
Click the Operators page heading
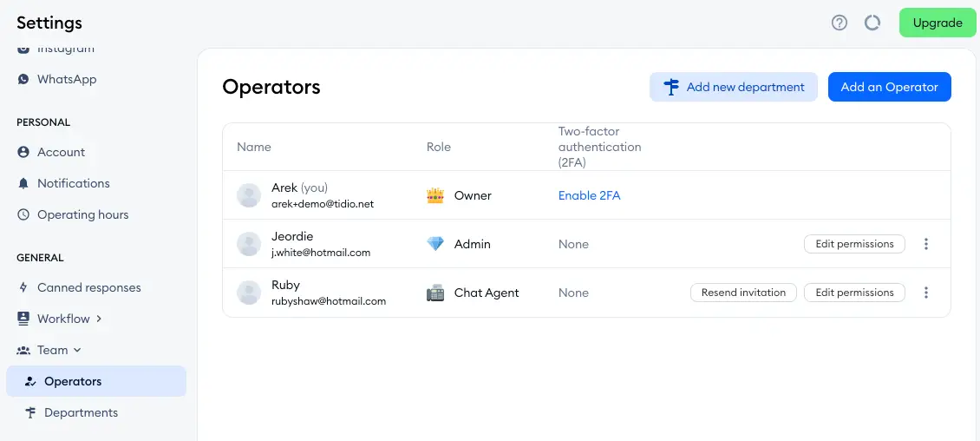pos(271,87)
